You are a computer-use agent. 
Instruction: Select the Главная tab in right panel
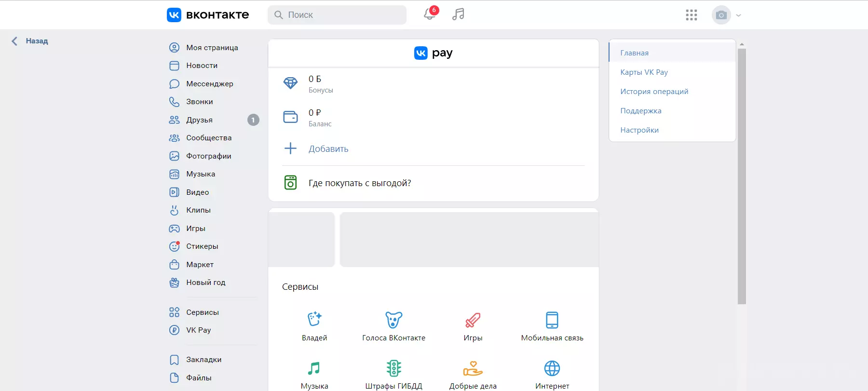point(672,53)
